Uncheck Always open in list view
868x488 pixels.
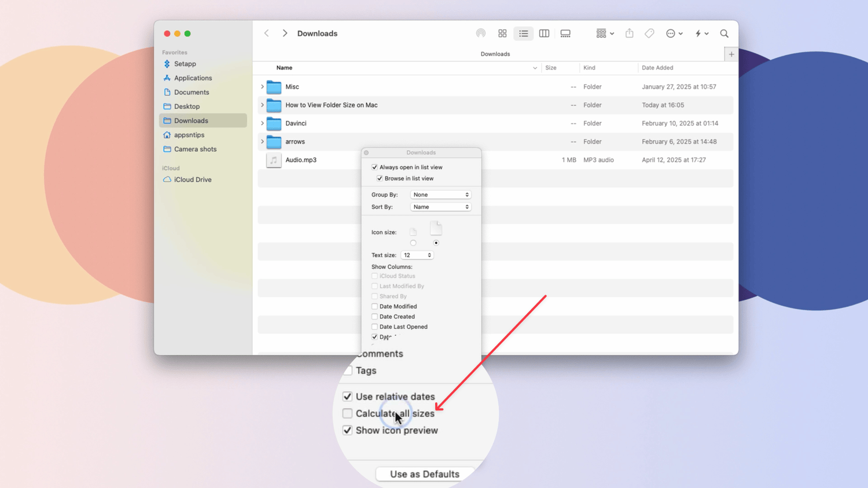click(x=375, y=167)
